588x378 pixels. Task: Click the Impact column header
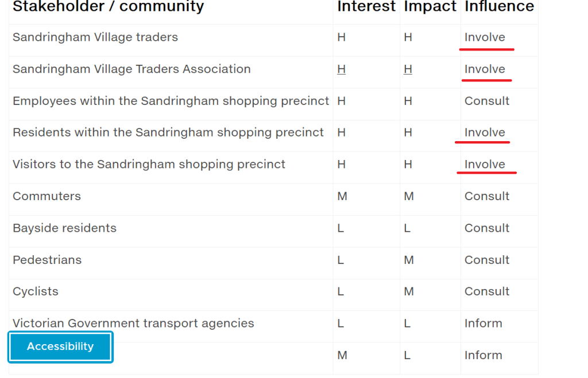coord(430,7)
